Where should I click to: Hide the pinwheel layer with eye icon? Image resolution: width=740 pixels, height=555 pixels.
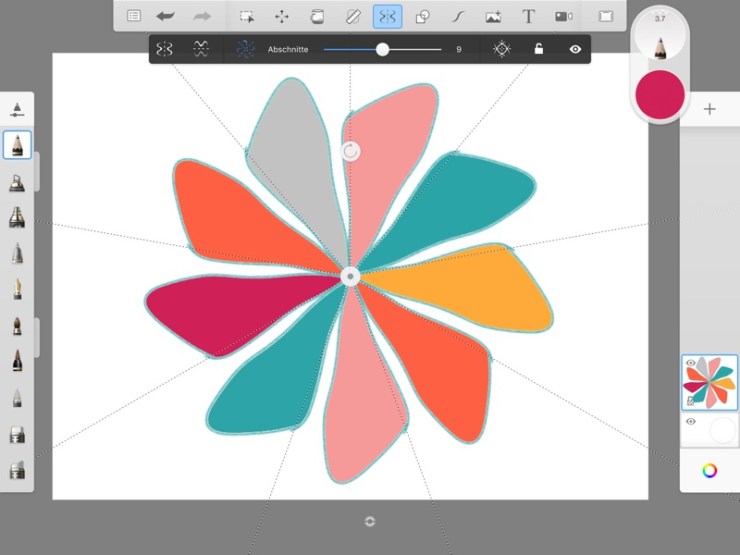tap(690, 364)
